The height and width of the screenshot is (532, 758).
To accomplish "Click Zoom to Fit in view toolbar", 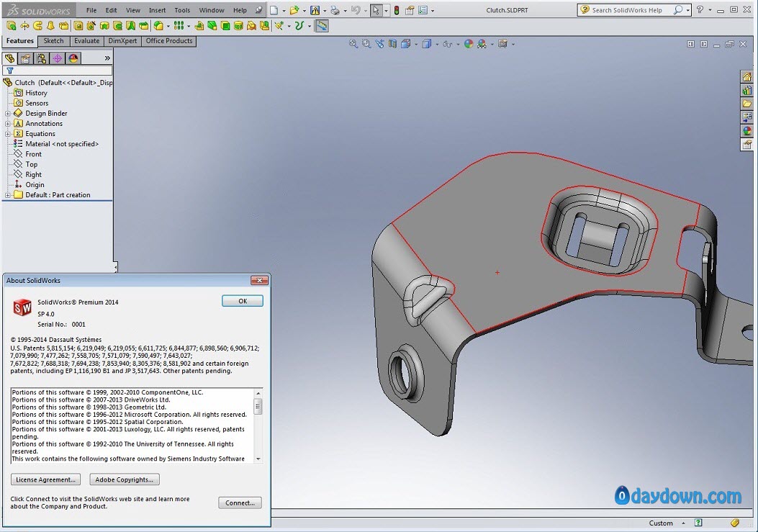I will coord(354,44).
